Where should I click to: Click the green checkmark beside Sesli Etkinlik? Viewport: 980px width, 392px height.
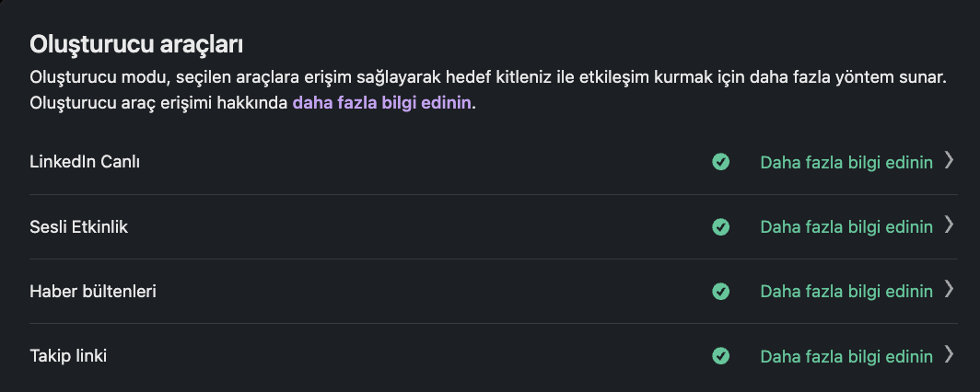(x=720, y=226)
